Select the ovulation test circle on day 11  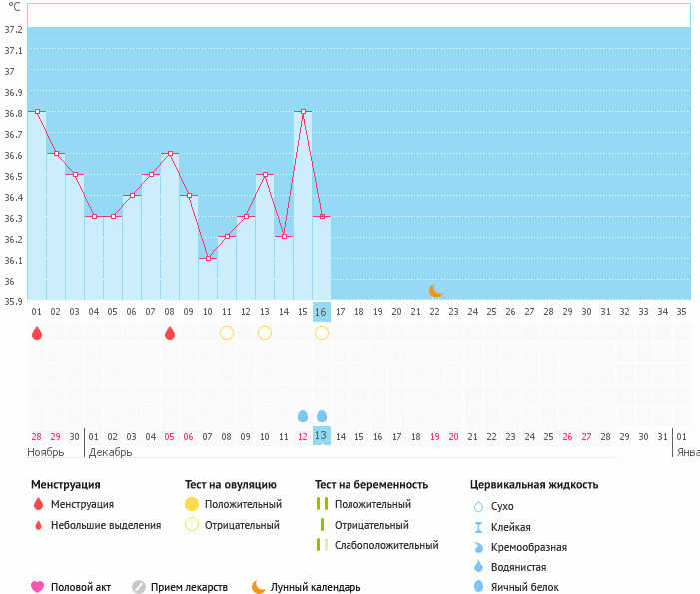[227, 333]
